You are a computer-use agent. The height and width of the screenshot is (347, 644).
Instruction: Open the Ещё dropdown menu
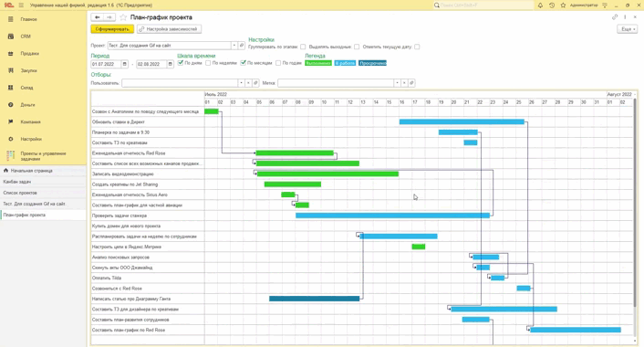(x=628, y=29)
